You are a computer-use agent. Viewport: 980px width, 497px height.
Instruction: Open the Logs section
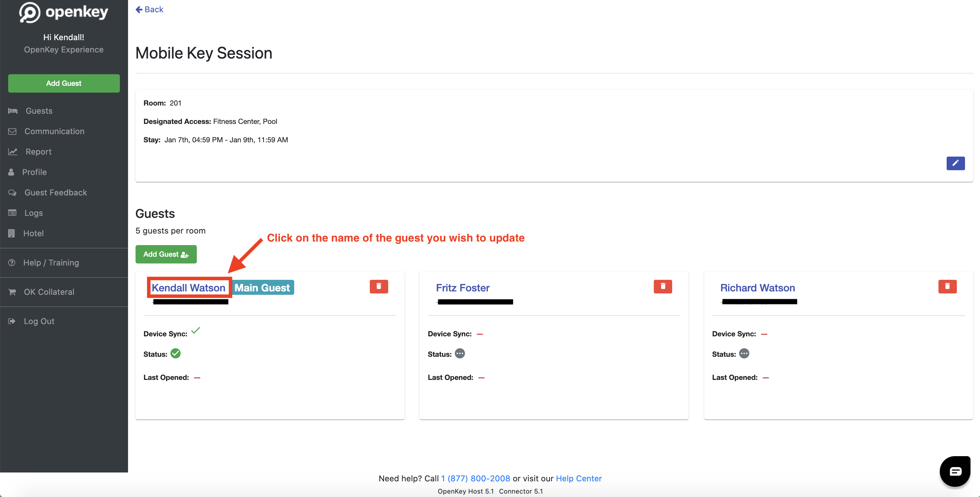coord(33,213)
